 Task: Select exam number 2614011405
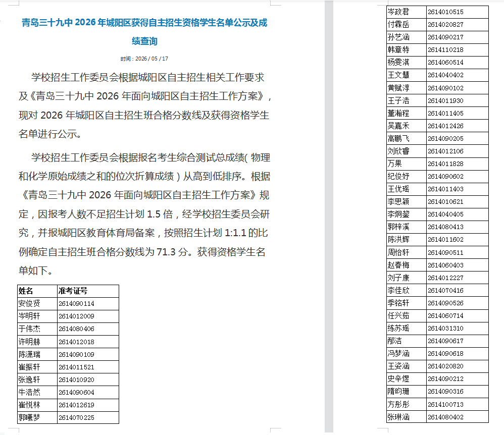coord(445,114)
